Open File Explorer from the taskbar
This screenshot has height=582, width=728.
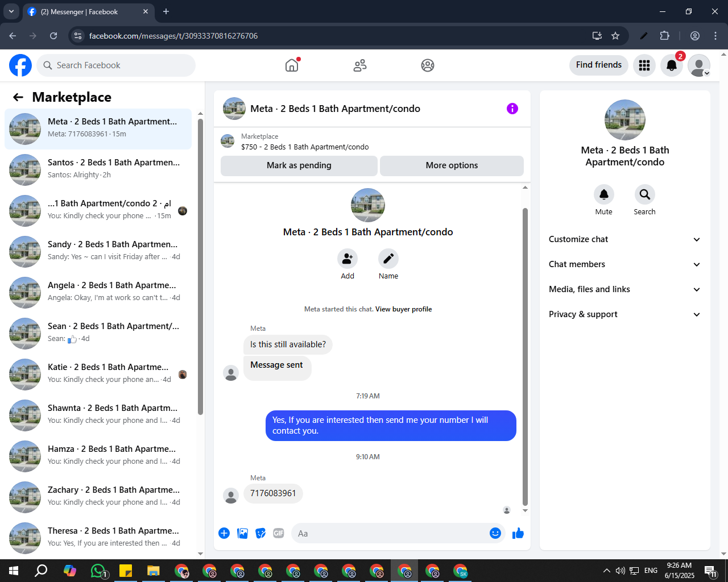(x=154, y=571)
